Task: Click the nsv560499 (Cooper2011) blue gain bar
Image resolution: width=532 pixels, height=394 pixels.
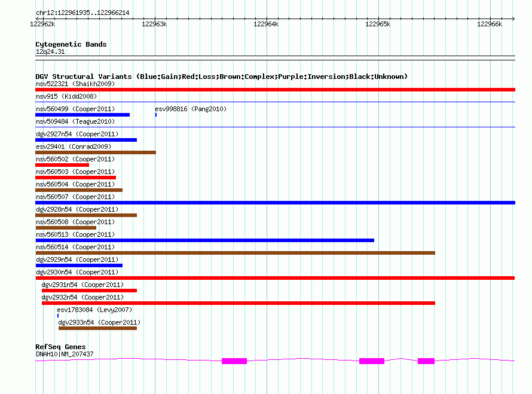Action: tap(82, 115)
